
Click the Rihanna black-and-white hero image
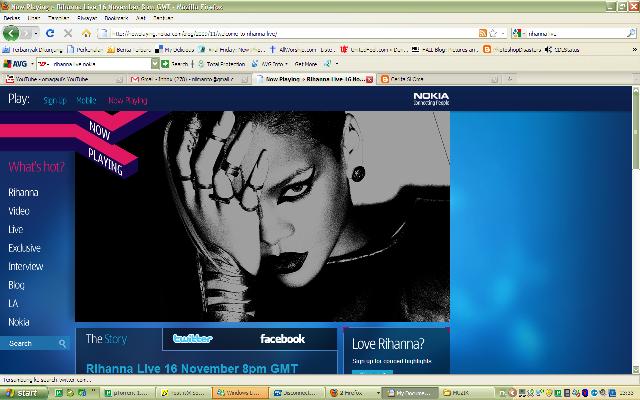(262, 216)
